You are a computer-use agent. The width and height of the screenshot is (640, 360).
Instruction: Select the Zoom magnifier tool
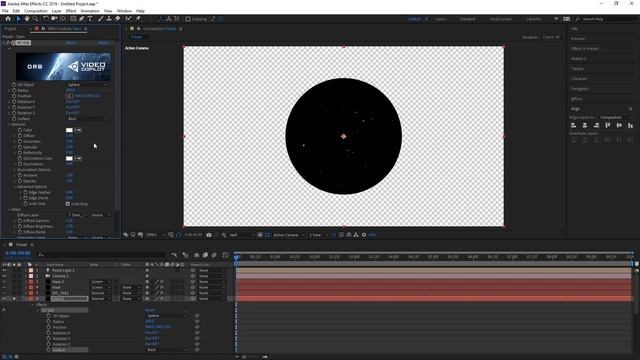pos(36,19)
